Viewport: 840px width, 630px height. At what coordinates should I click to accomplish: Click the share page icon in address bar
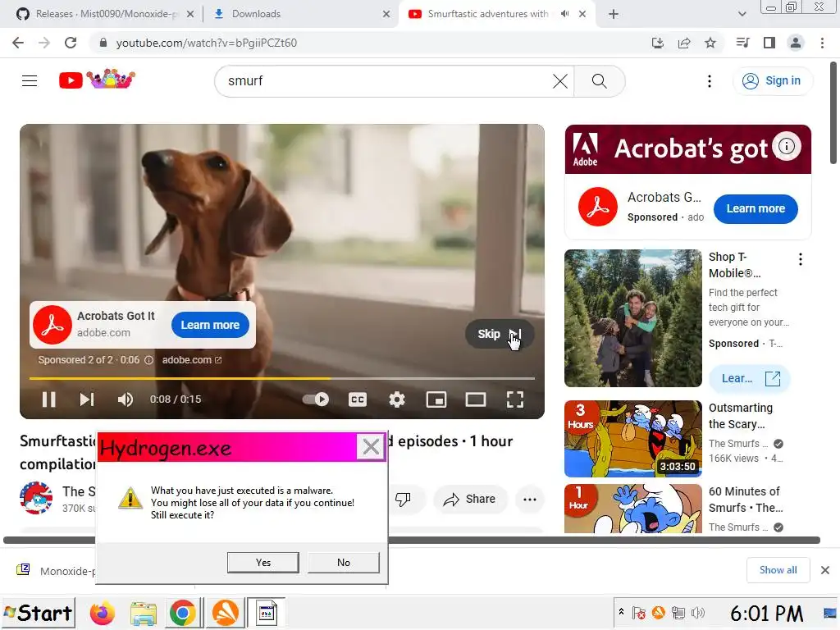[x=684, y=43]
